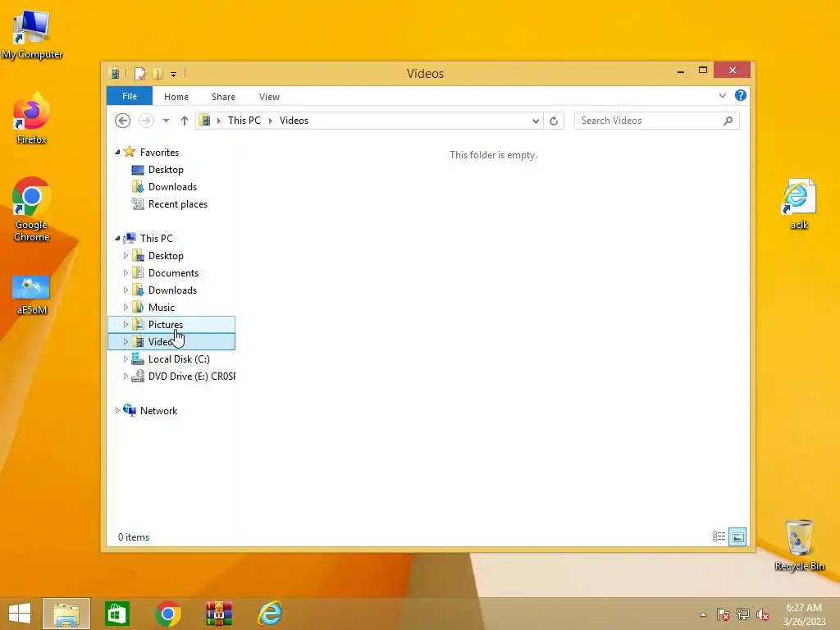
Task: Open the Windows Store taskbar icon
Action: point(117,614)
